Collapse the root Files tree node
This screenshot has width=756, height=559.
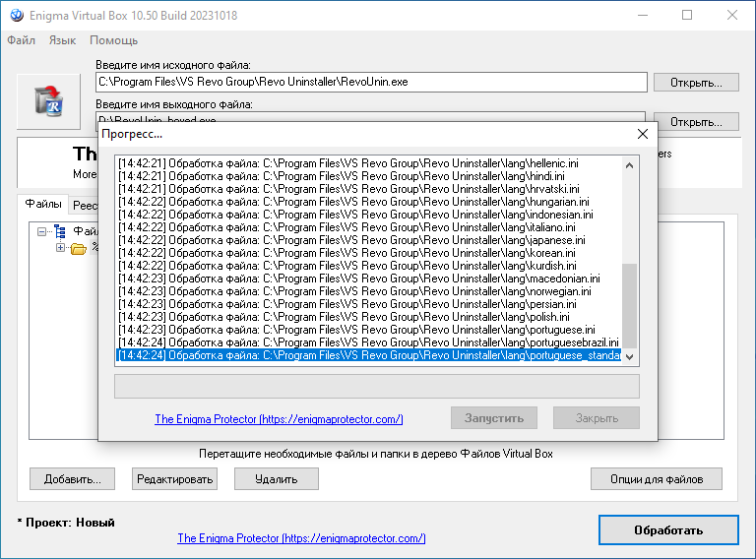pyautogui.click(x=42, y=232)
